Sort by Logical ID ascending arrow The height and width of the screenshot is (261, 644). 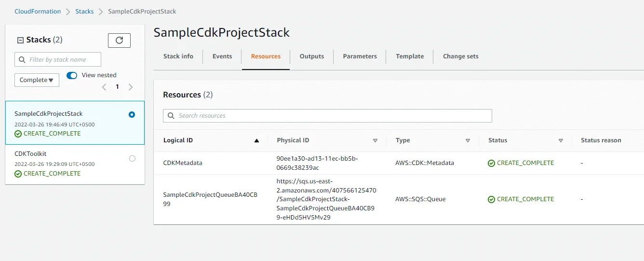[x=256, y=141]
